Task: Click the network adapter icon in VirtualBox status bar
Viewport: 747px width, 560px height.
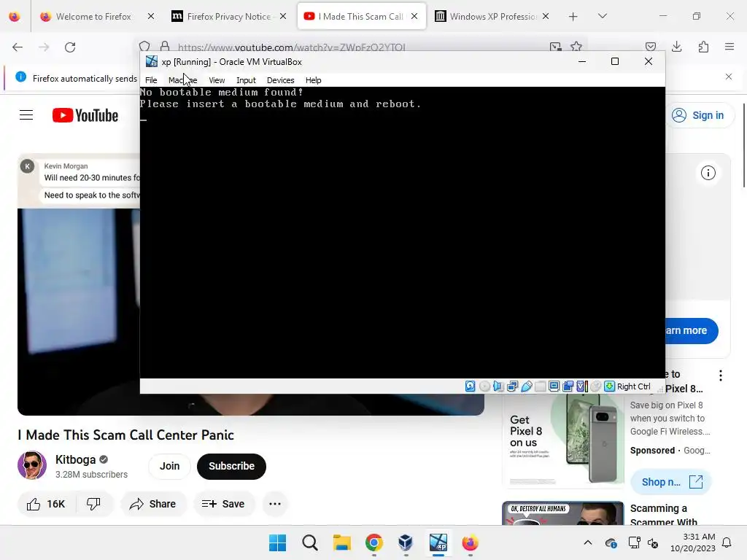Action: [x=513, y=386]
